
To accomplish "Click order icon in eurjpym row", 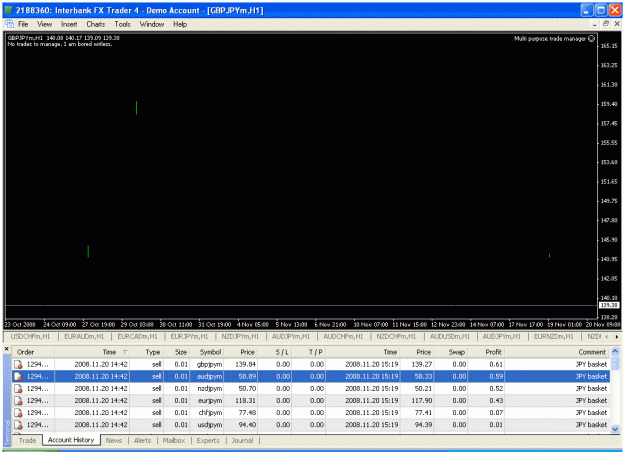I will [x=18, y=401].
